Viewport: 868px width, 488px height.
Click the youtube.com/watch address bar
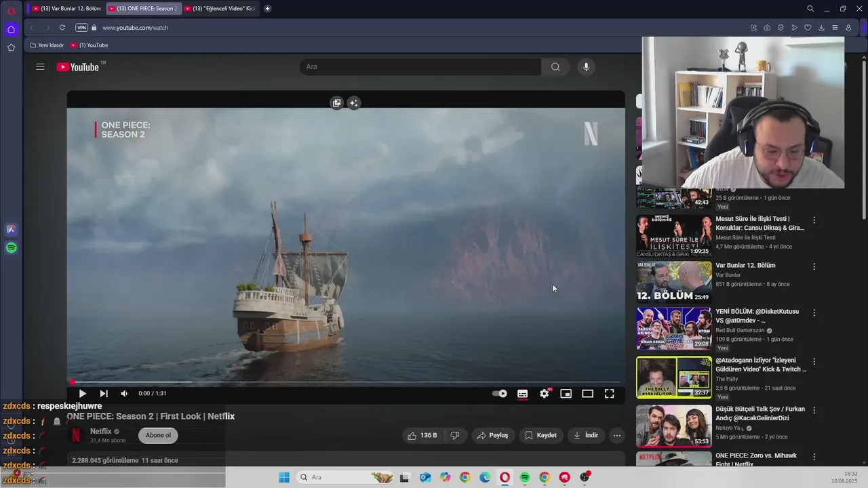pyautogui.click(x=135, y=28)
